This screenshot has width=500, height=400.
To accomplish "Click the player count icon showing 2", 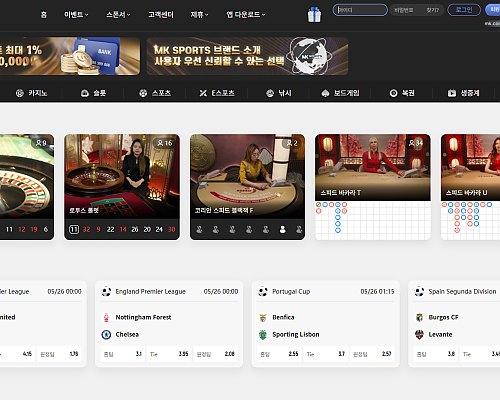I will [x=288, y=143].
